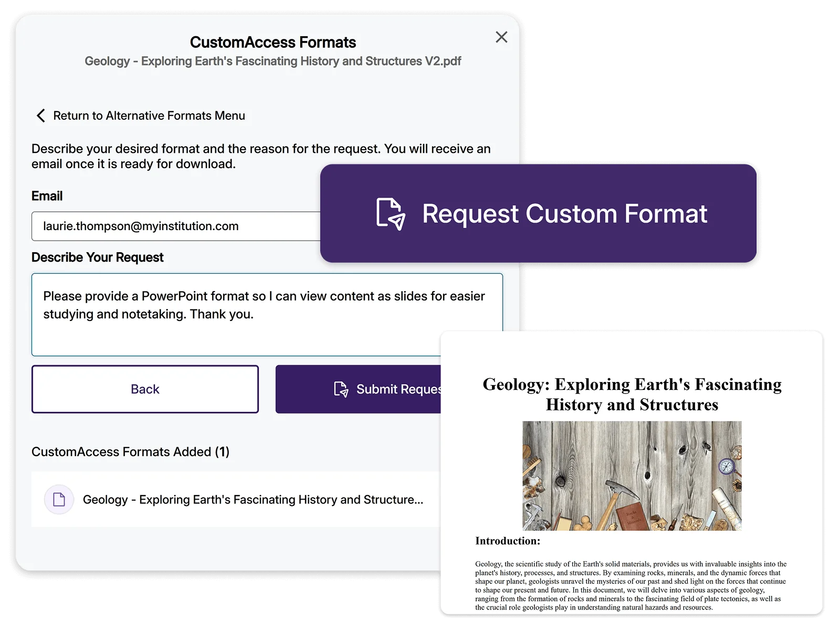Click the Introduction heading in the preview
Screen dimensions: 840x631
coord(507,541)
